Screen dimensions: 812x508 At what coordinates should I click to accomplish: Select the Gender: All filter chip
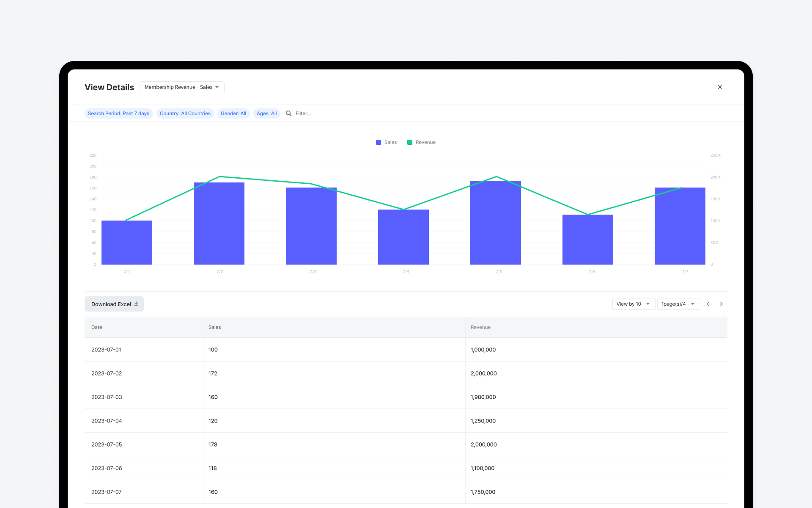point(233,113)
